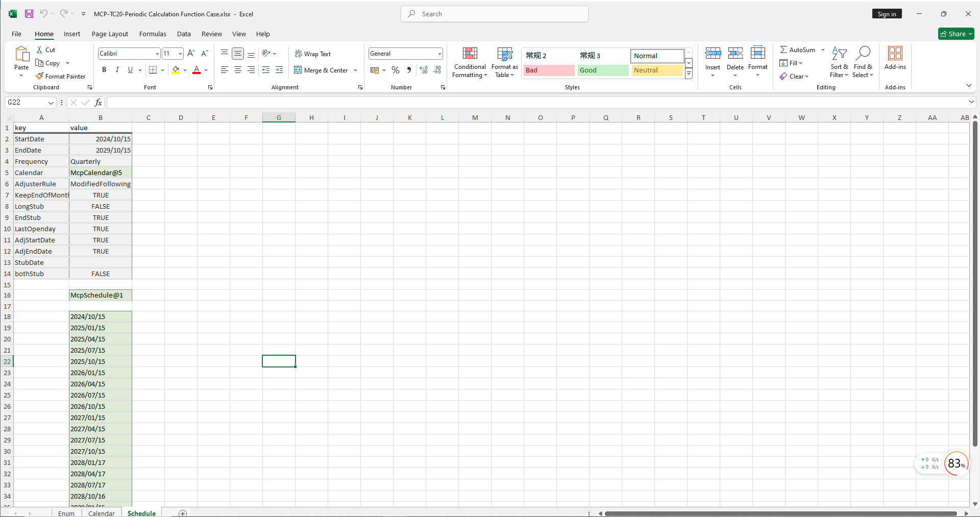Viewport: 980px width, 517px height.
Task: Click the Format Painter brush
Action: coord(39,76)
